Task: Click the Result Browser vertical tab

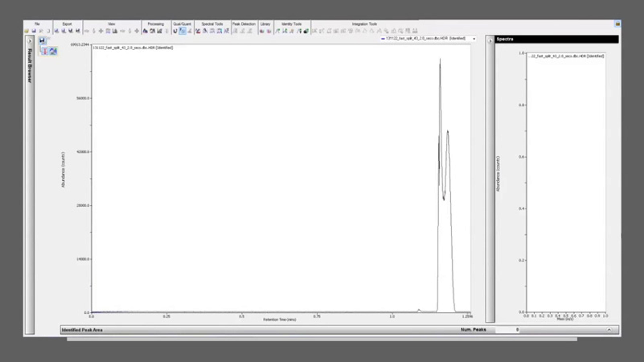Action: pyautogui.click(x=30, y=66)
